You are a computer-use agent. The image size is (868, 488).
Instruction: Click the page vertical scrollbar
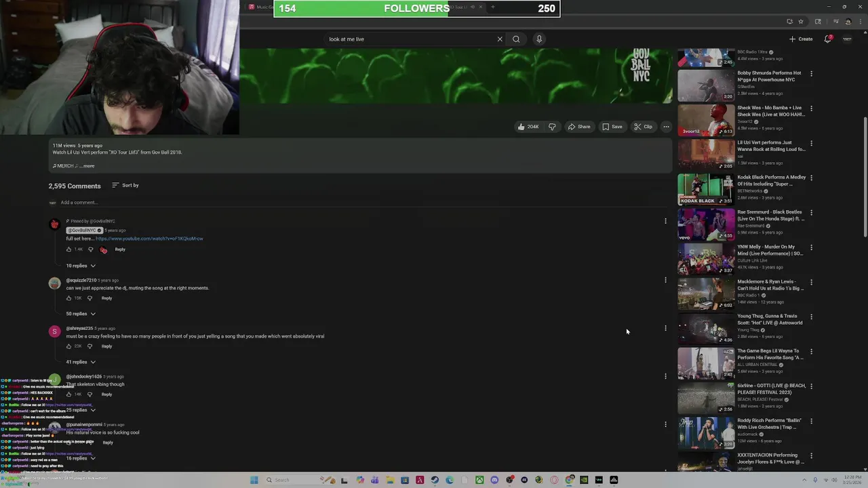865,176
